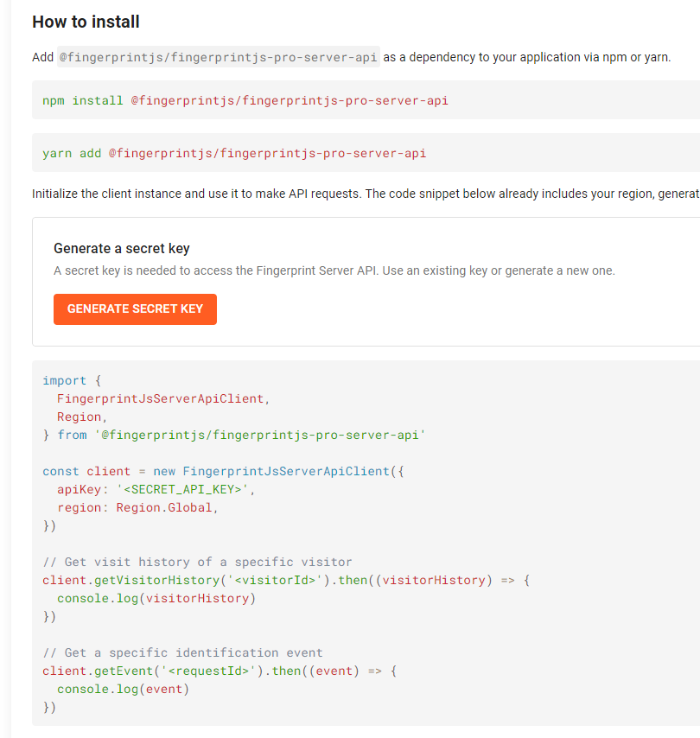Click the import keyword in code snippet
Image resolution: width=700 pixels, height=738 pixels.
64,381
